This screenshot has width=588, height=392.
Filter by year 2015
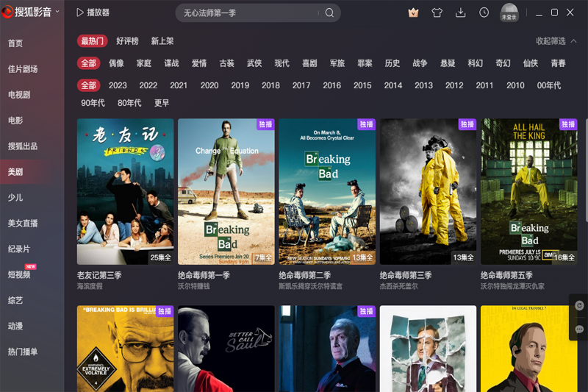pyautogui.click(x=362, y=85)
